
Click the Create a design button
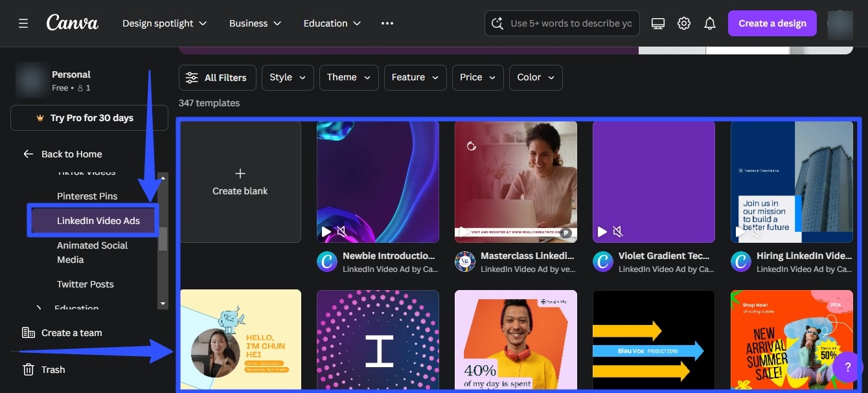coord(772,23)
